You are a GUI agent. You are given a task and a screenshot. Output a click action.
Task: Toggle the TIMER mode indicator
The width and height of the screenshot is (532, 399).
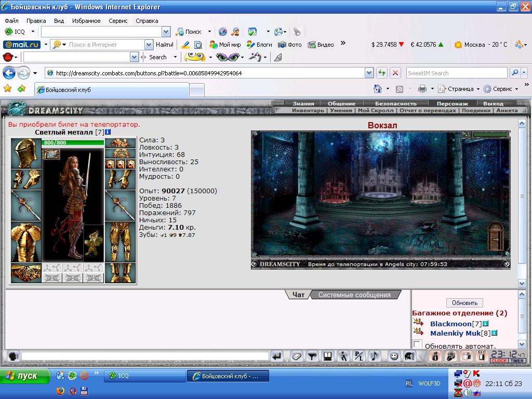pyautogui.click(x=517, y=361)
